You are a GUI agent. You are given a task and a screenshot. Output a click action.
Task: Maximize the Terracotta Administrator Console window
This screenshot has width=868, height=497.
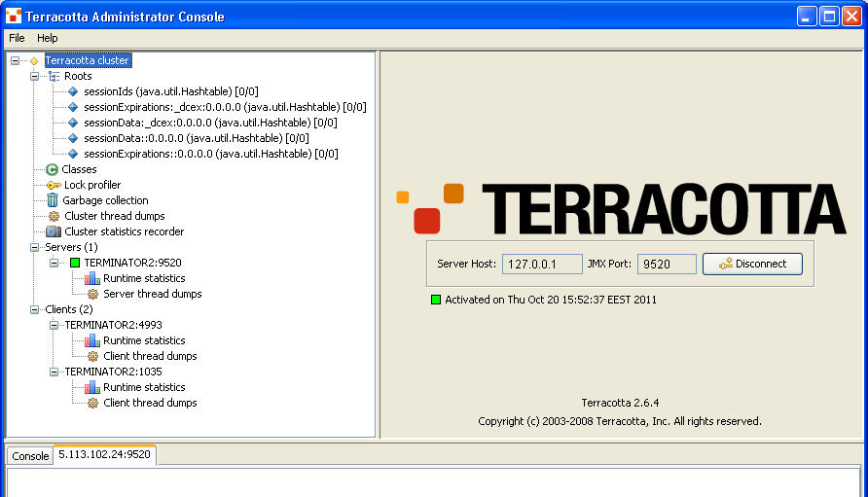point(829,17)
